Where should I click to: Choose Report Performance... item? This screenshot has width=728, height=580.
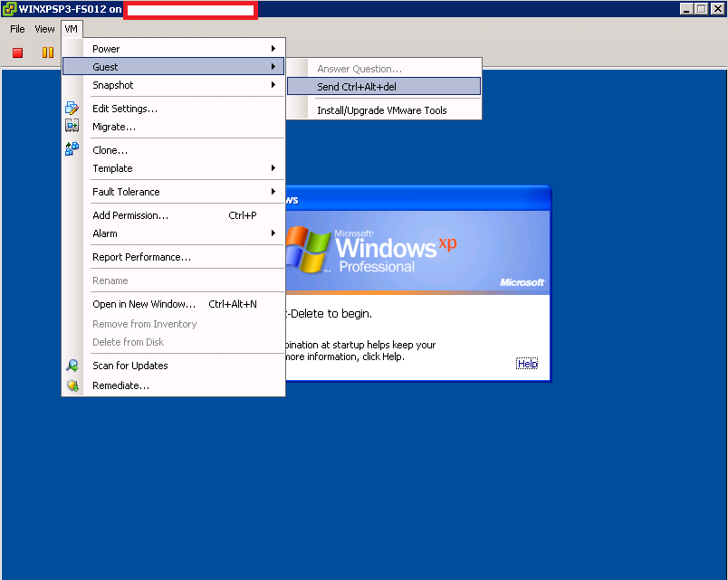173,257
